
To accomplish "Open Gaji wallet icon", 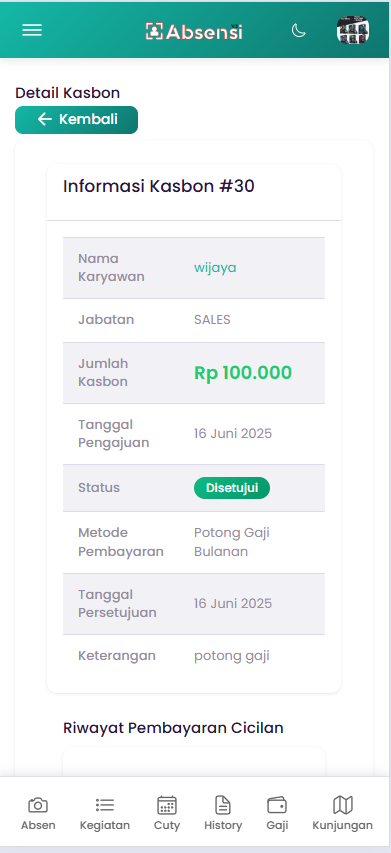I will [277, 805].
